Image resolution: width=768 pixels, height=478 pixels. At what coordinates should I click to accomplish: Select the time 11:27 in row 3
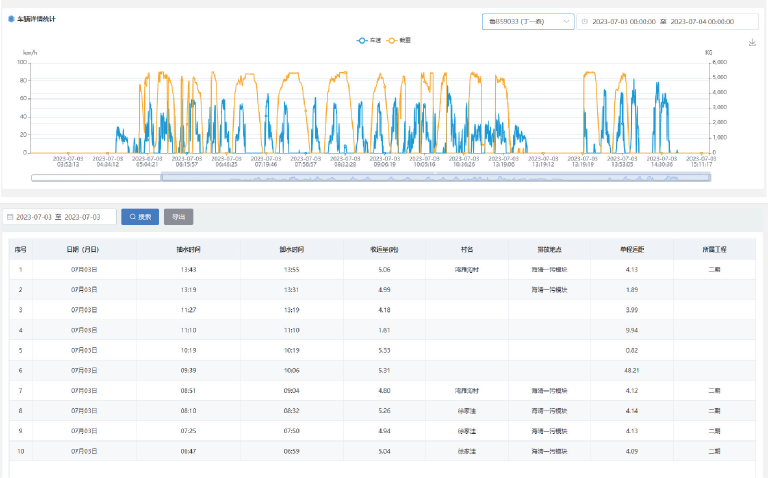pyautogui.click(x=189, y=310)
